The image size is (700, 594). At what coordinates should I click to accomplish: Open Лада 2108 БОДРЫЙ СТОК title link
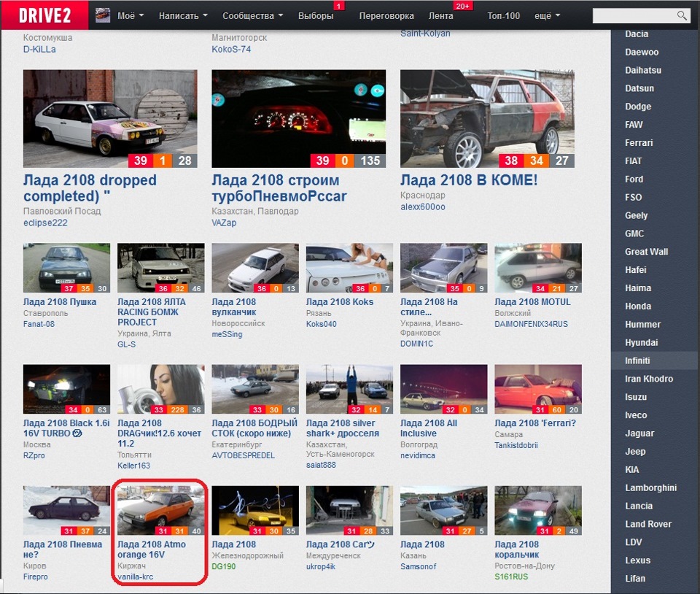254,428
